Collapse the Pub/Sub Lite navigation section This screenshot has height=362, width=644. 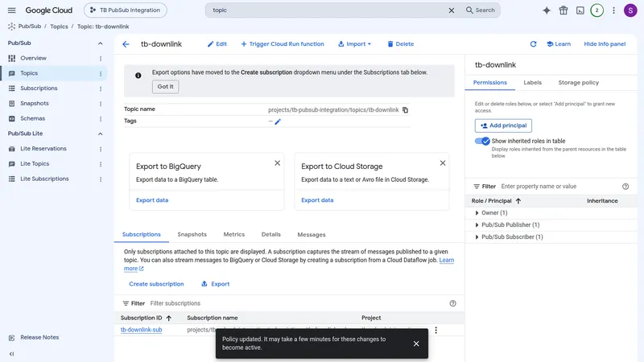tap(100, 134)
